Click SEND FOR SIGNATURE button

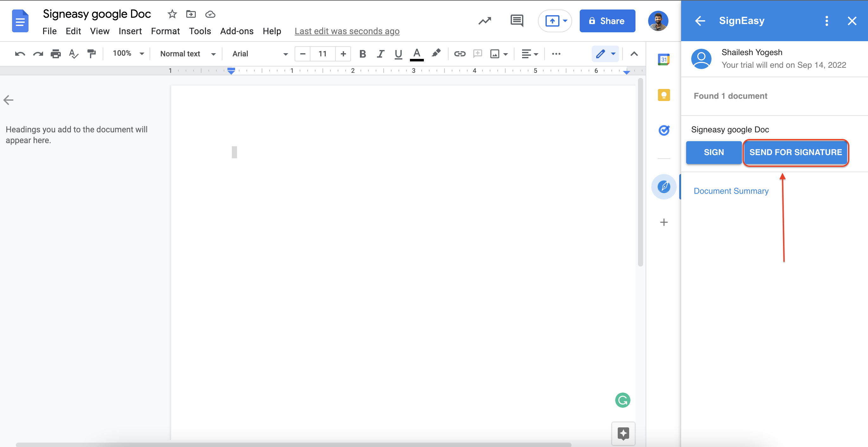click(x=795, y=152)
